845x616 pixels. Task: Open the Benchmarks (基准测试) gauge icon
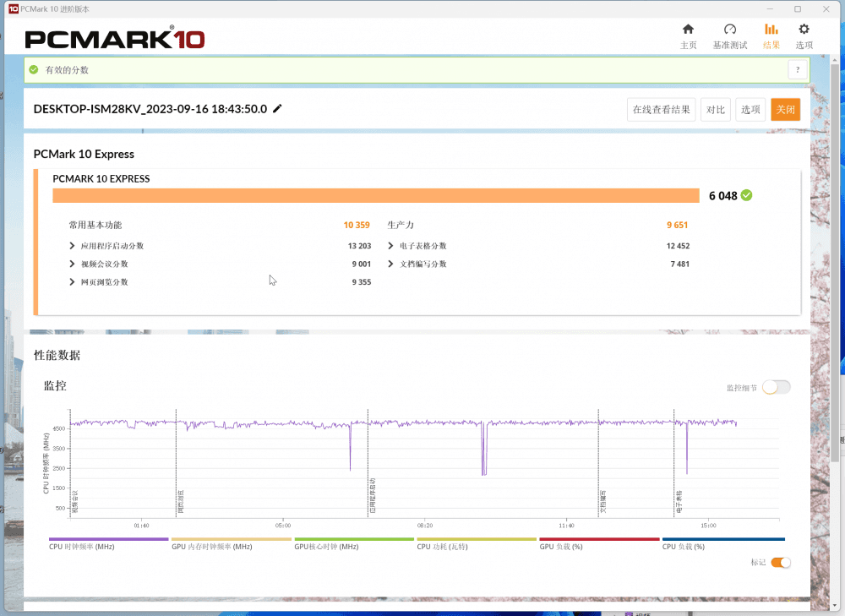pyautogui.click(x=730, y=30)
